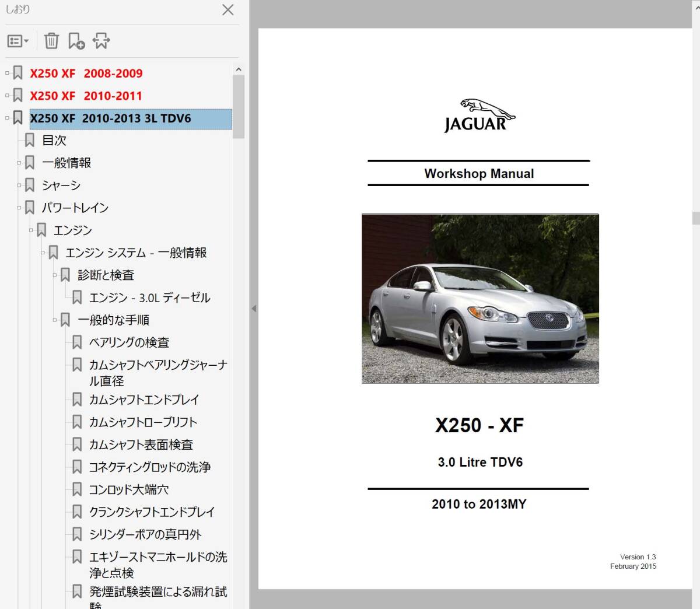This screenshot has height=609, width=700.
Task: Click the 2010 to 2013MY text
Action: (479, 504)
